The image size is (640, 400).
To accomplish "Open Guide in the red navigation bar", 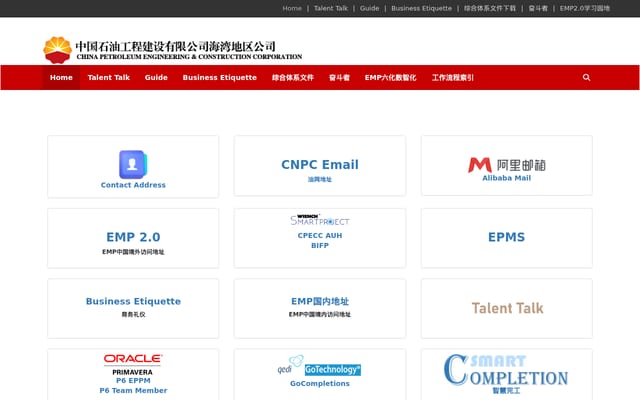I will click(156, 78).
